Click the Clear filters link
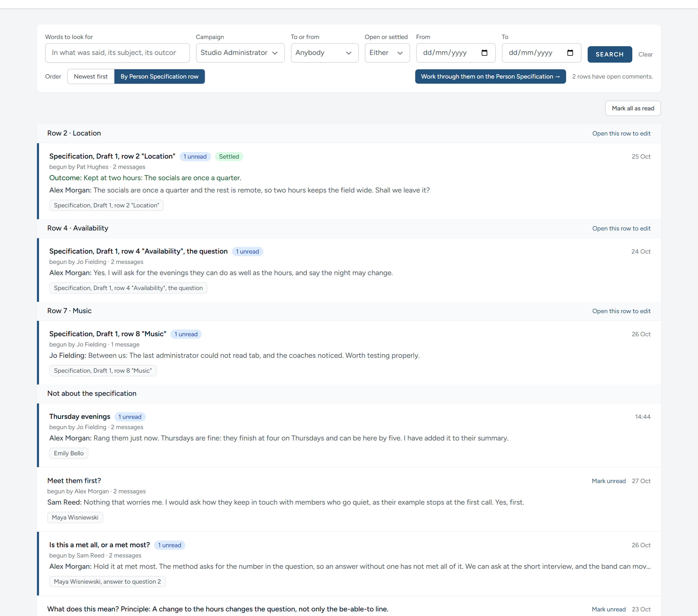 645,54
